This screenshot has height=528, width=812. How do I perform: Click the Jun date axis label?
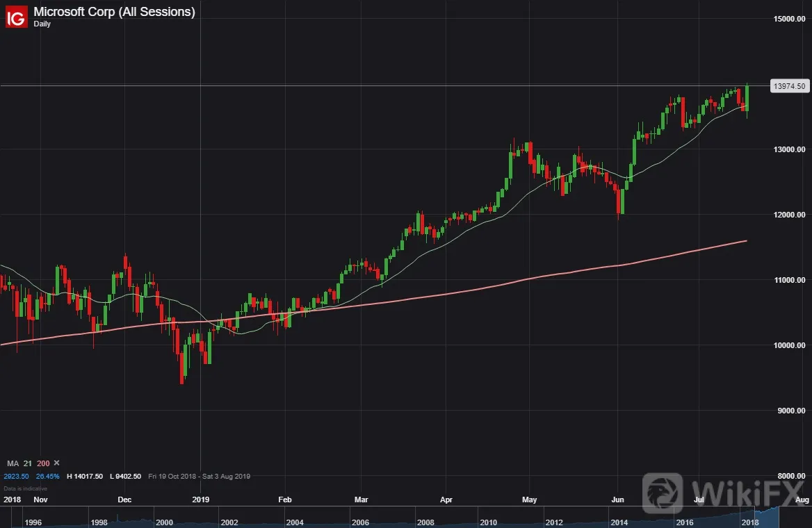[x=617, y=500]
